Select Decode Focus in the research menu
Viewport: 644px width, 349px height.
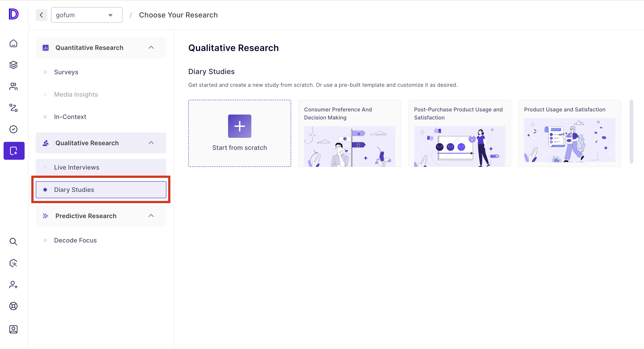tap(101, 240)
